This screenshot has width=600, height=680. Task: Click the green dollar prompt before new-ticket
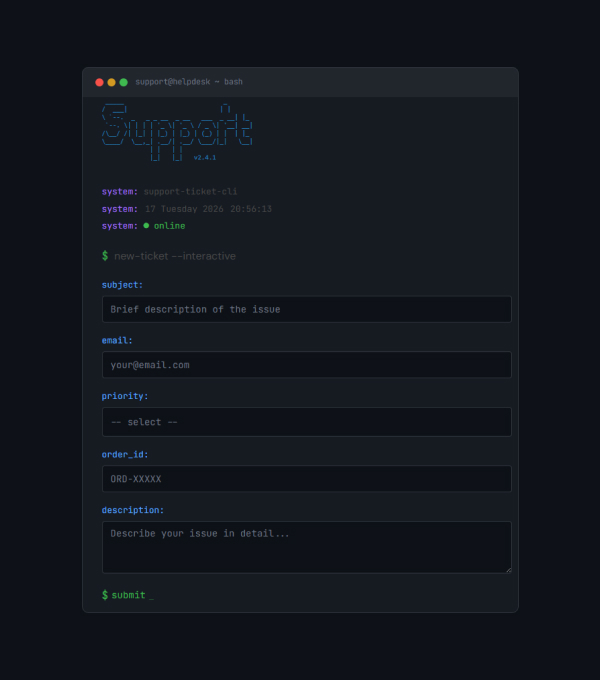click(105, 256)
